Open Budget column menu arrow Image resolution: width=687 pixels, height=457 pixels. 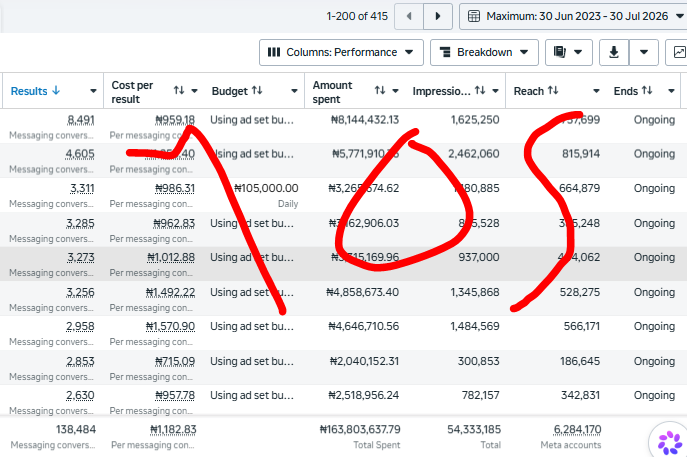pos(294,91)
